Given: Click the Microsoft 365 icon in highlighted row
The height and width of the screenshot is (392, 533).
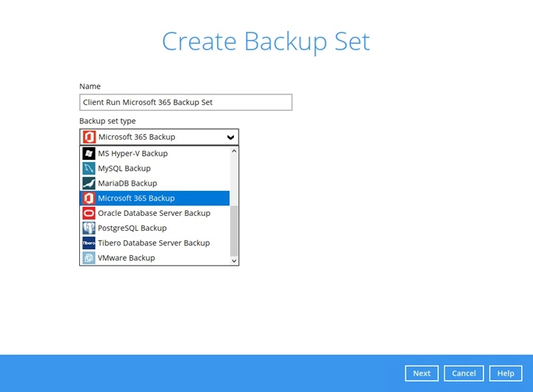Looking at the screenshot, I should click(89, 198).
